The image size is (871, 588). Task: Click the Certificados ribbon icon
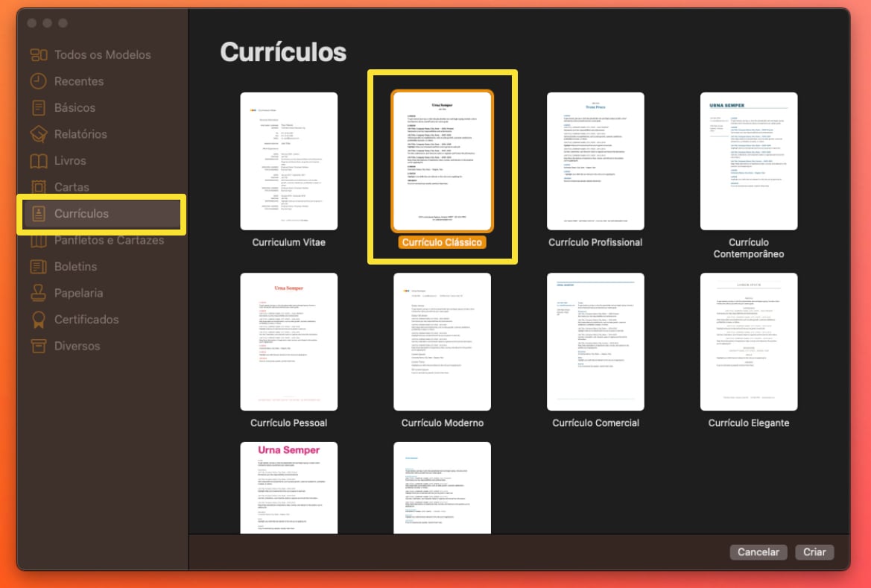click(x=39, y=320)
